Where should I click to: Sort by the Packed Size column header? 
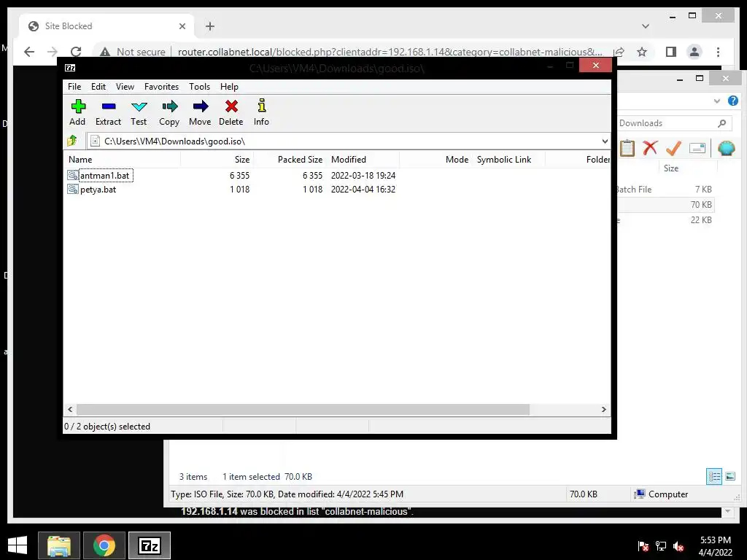[x=290, y=160]
